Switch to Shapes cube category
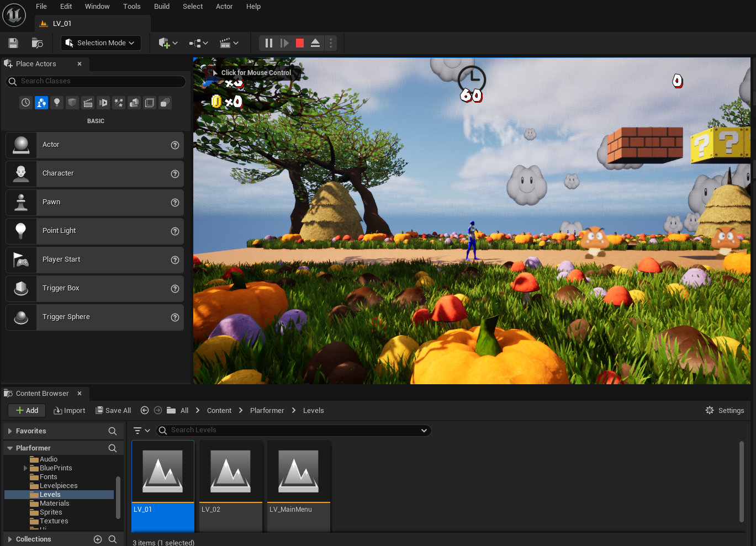This screenshot has width=756, height=546. click(72, 103)
